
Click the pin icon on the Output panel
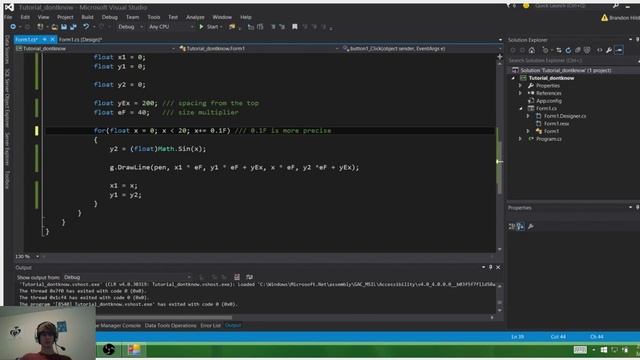tap(491, 267)
